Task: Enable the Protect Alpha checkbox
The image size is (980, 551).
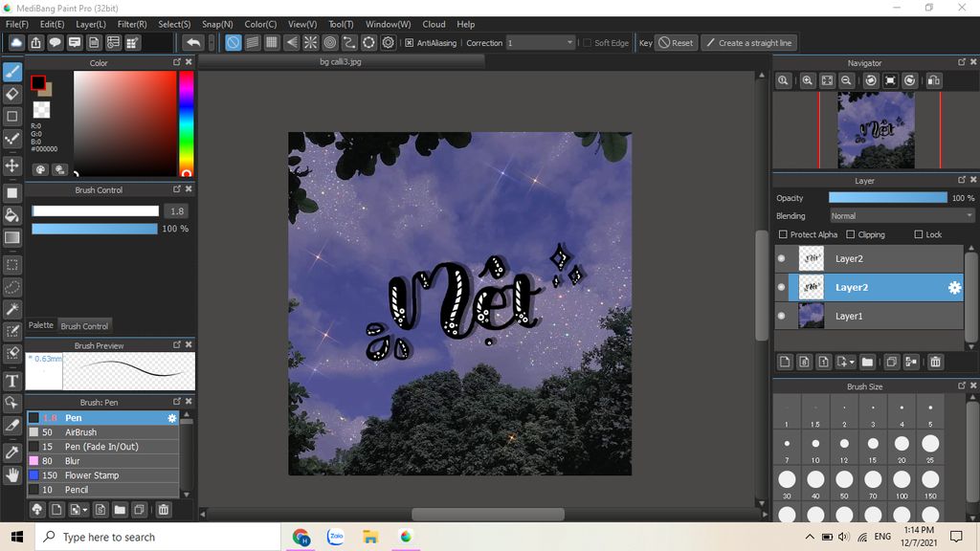Action: pos(783,235)
